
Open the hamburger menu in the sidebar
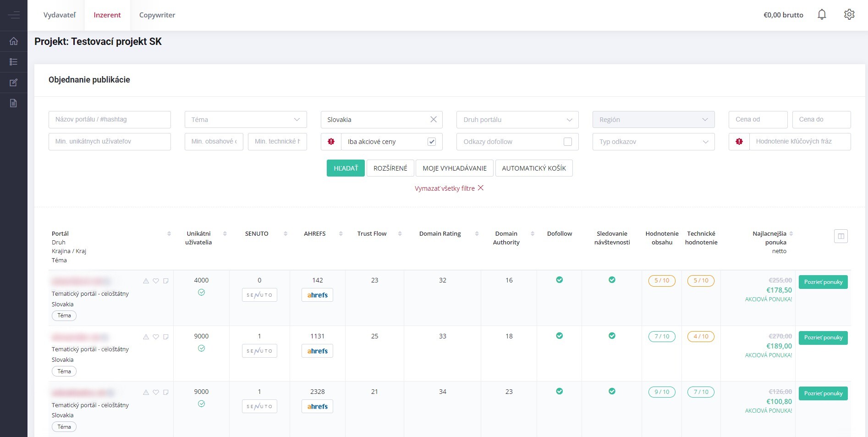[x=14, y=15]
